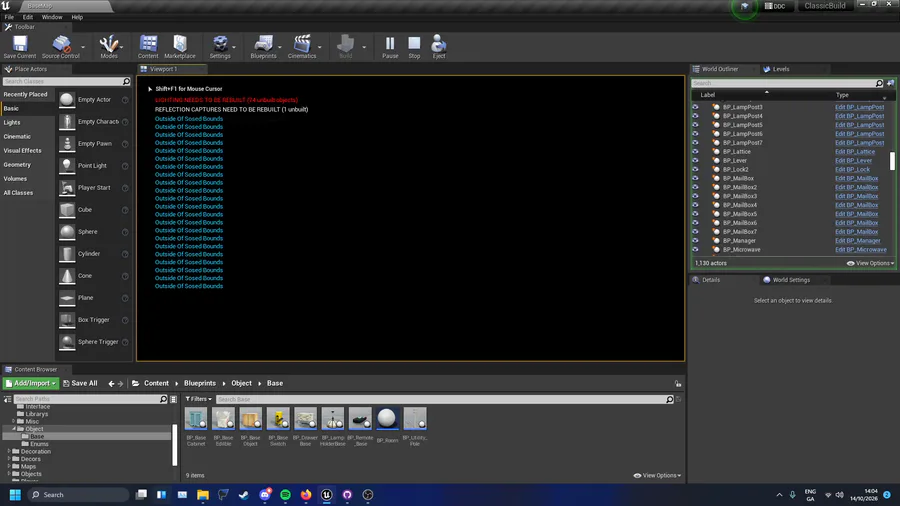Hide BP_MailBox in the World Outliner

(695, 178)
